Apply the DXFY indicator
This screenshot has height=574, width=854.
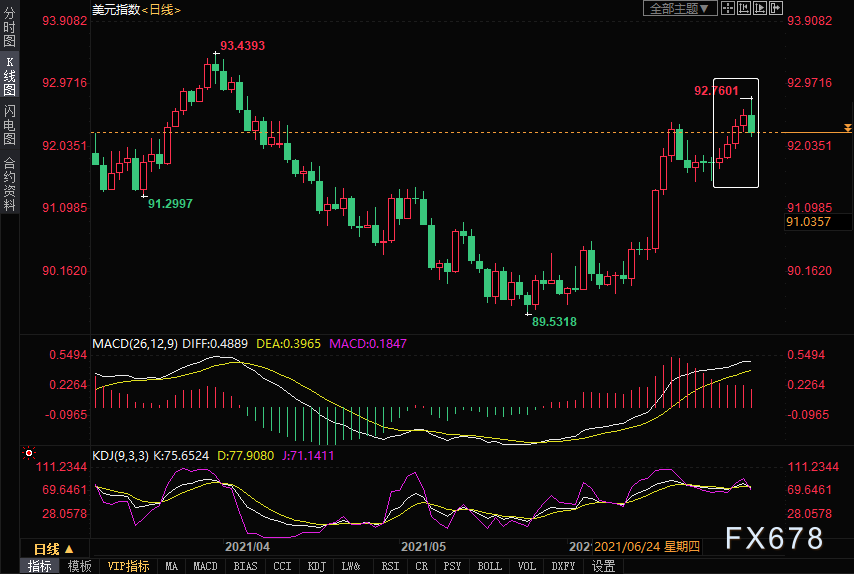tap(563, 566)
